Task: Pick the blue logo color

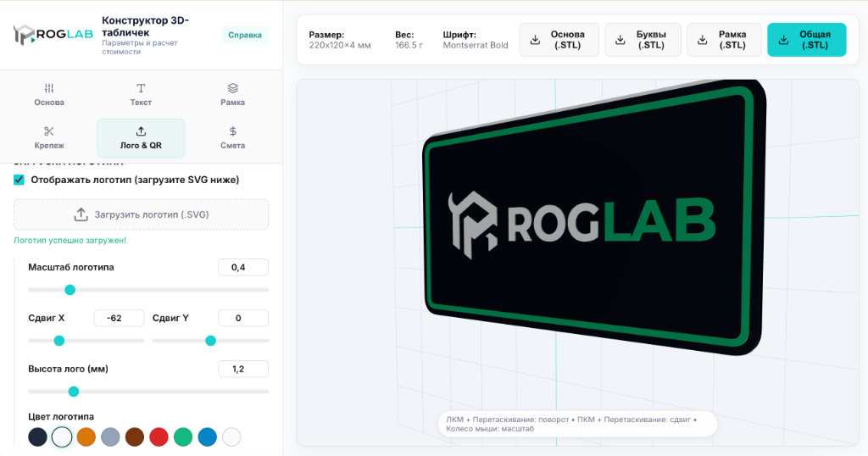Action: pos(208,437)
